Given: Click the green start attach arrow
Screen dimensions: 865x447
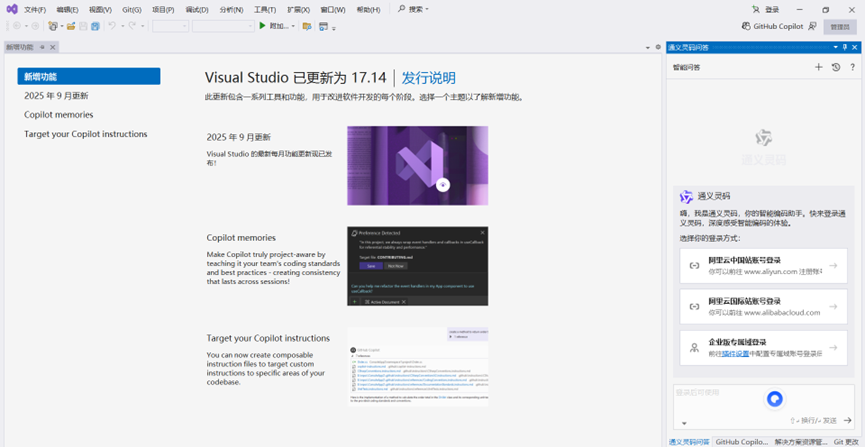Looking at the screenshot, I should tap(263, 26).
